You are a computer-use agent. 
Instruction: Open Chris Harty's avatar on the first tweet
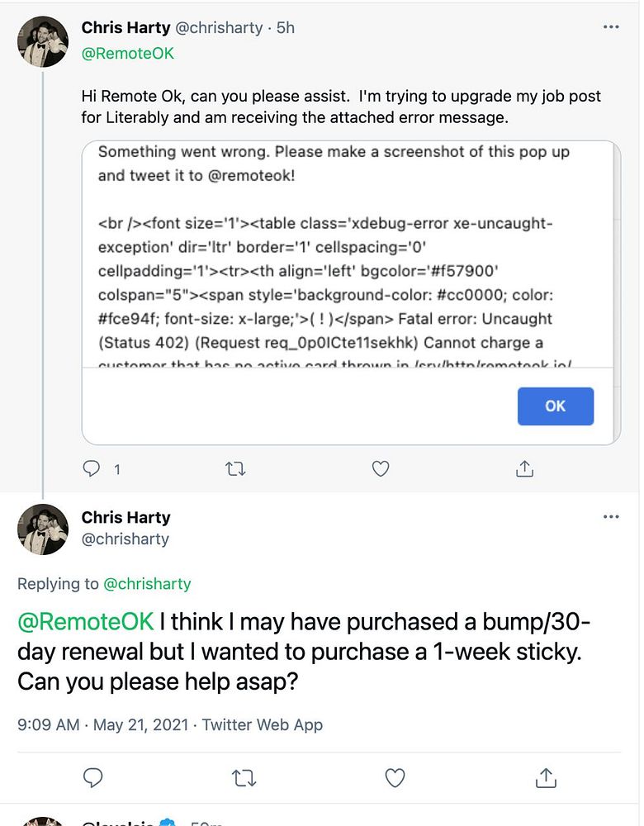coord(43,41)
